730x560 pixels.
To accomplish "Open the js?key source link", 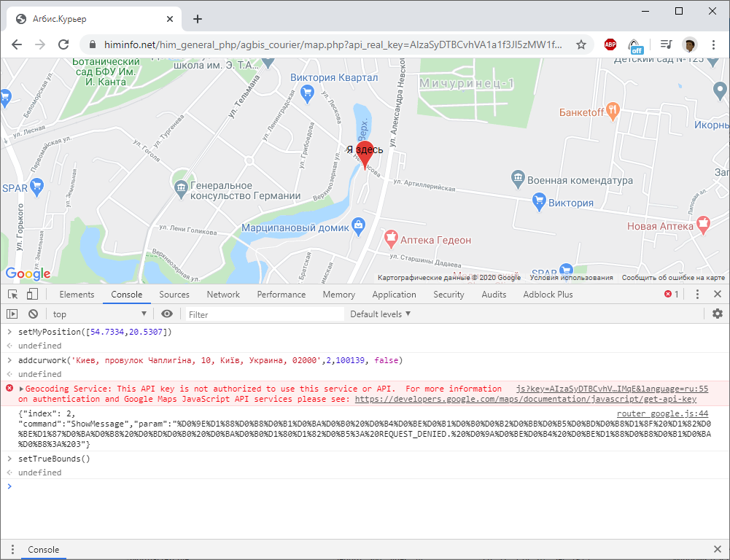I will tap(612, 389).
